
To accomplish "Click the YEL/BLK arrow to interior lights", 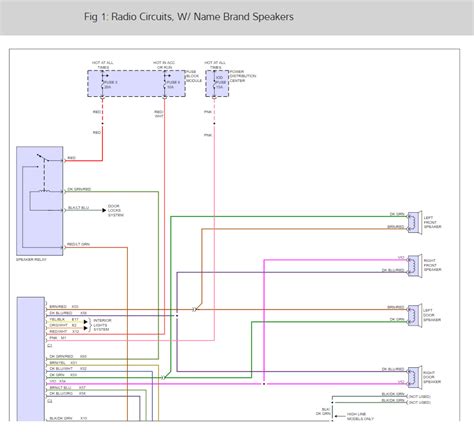I will pos(86,322).
